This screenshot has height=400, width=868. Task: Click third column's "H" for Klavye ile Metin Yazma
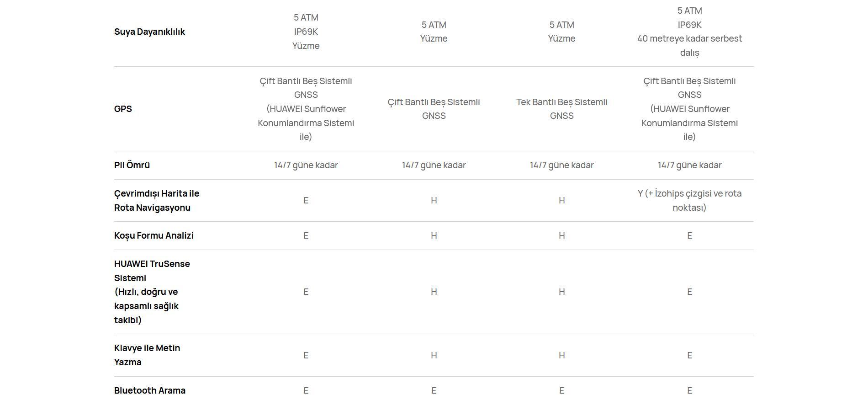[561, 355]
